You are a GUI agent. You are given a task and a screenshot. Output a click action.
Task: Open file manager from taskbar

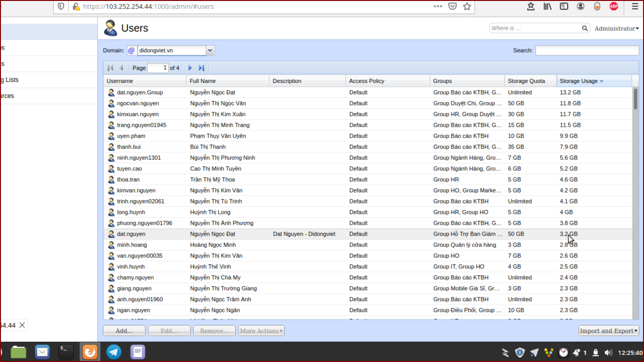[18, 352]
